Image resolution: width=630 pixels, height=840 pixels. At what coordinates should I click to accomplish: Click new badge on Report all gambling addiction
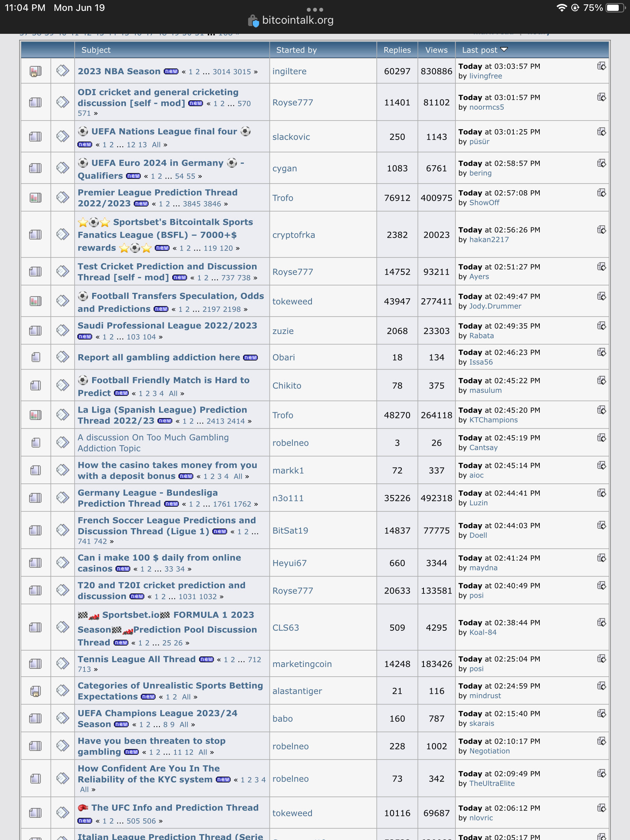click(250, 358)
